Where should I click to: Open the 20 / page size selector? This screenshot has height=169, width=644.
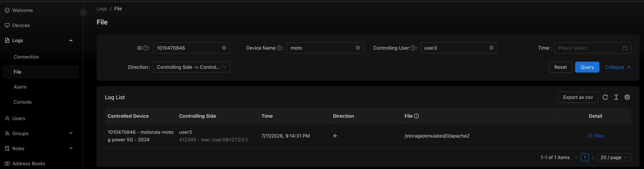(614, 157)
